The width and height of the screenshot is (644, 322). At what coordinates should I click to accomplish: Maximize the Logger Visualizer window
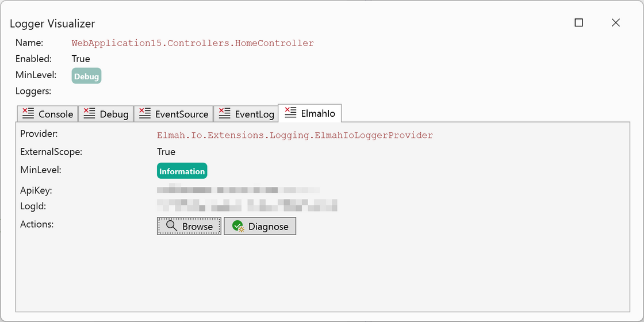[x=578, y=22]
